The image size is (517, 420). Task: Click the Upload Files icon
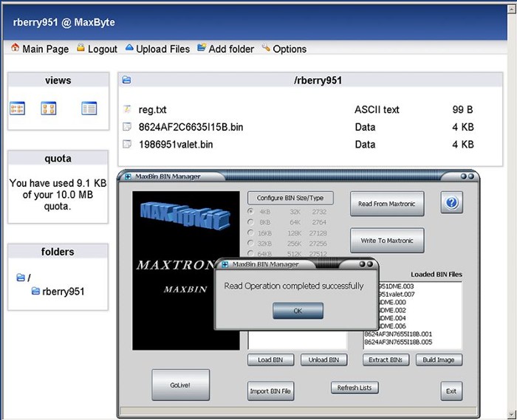tap(129, 48)
